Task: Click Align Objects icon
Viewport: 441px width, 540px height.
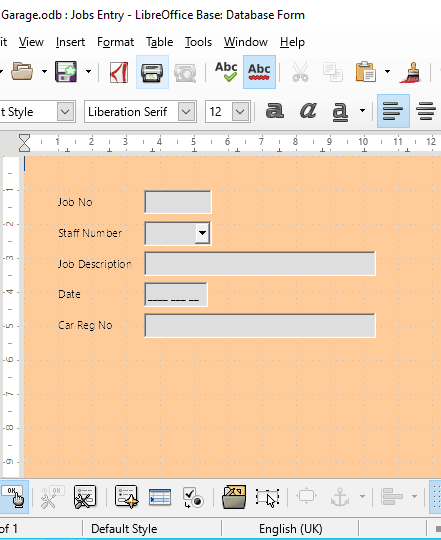Action: click(x=392, y=497)
